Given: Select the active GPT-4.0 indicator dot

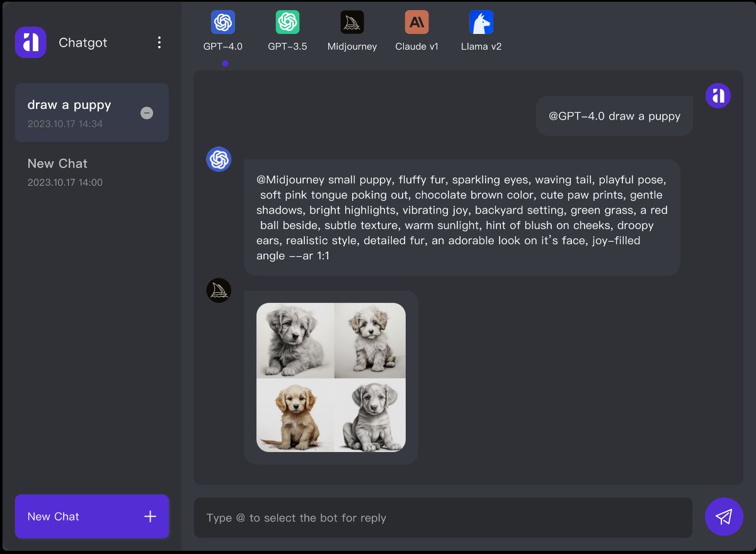Looking at the screenshot, I should pos(225,63).
